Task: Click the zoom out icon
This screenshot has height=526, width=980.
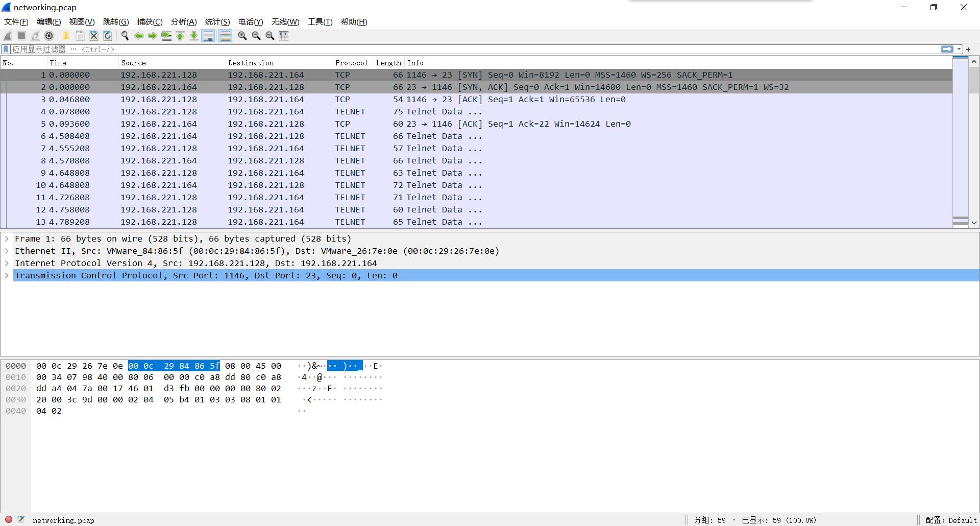Action: coord(256,36)
